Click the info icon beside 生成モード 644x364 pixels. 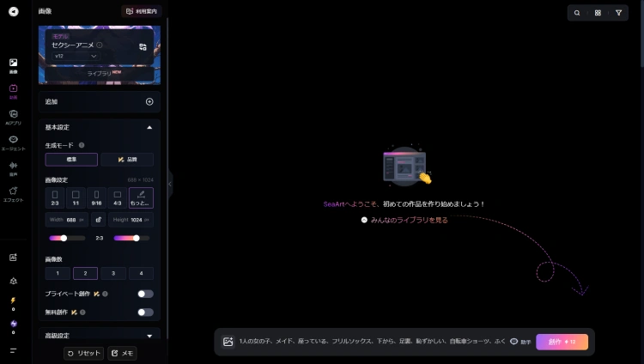[x=82, y=145]
